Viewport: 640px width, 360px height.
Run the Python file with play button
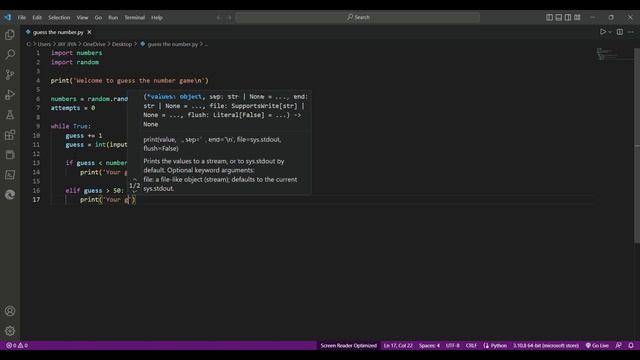[602, 32]
